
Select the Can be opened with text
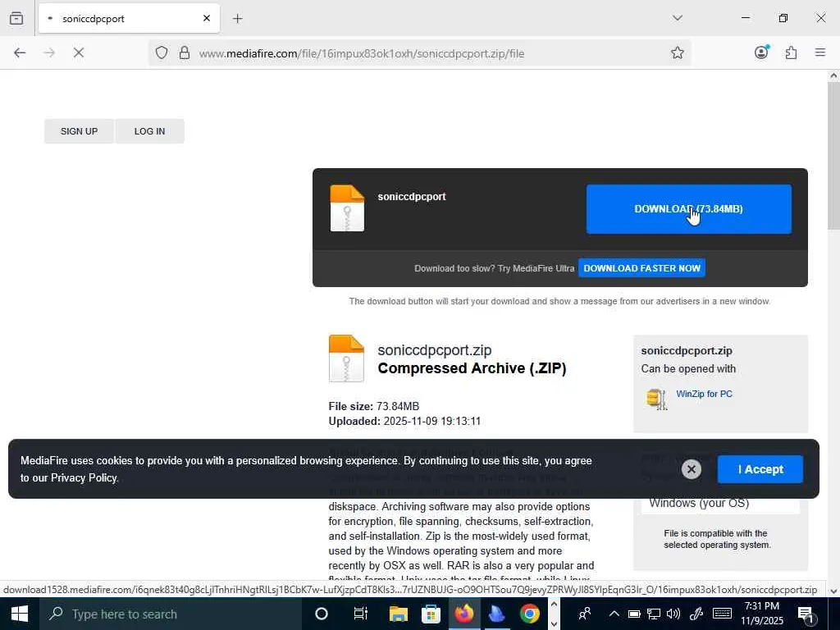coord(688,368)
